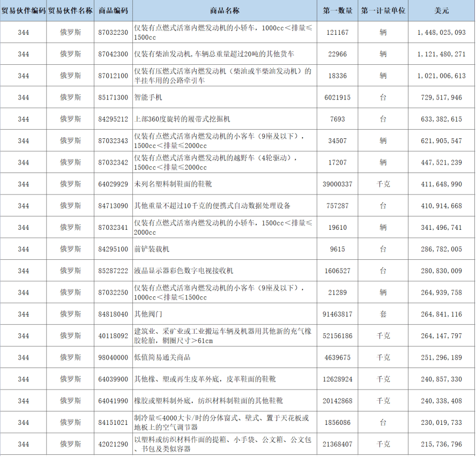This screenshot has width=476, height=457.
Task: Select commodity code 87032342
Action: point(113,163)
